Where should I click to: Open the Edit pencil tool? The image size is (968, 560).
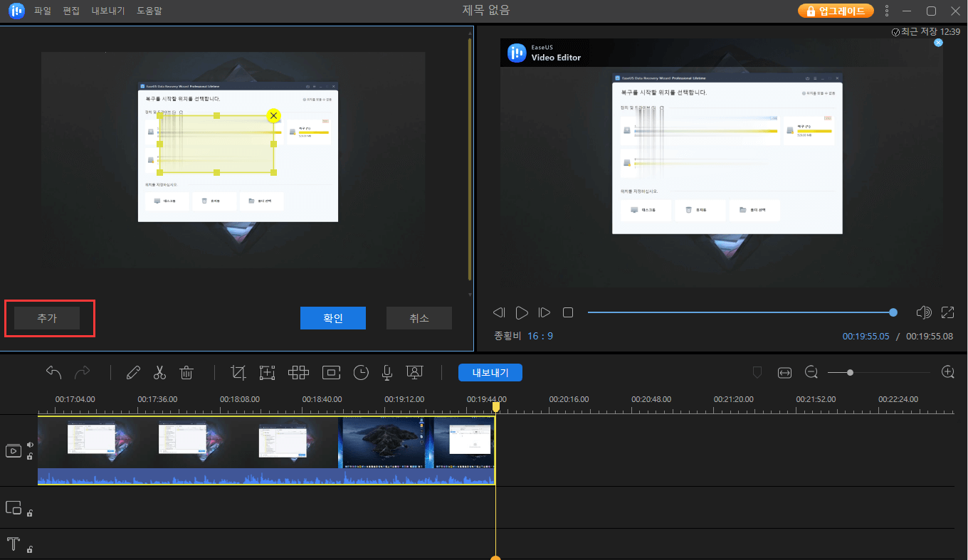(x=135, y=372)
